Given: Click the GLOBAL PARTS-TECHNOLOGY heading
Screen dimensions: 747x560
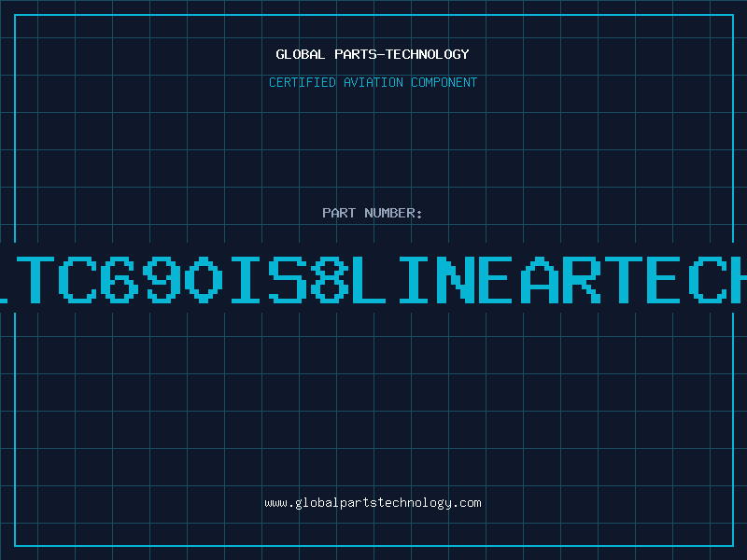Looking at the screenshot, I should click(x=373, y=54).
